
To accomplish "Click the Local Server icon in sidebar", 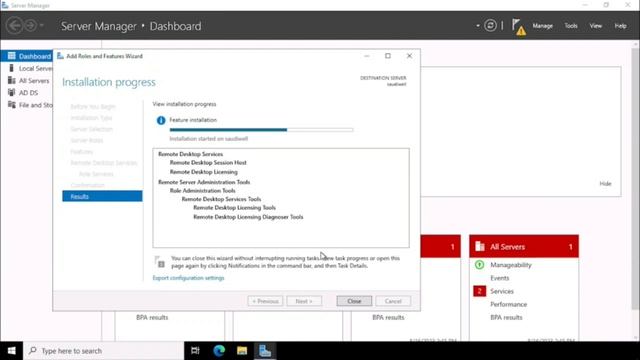I will [11, 68].
